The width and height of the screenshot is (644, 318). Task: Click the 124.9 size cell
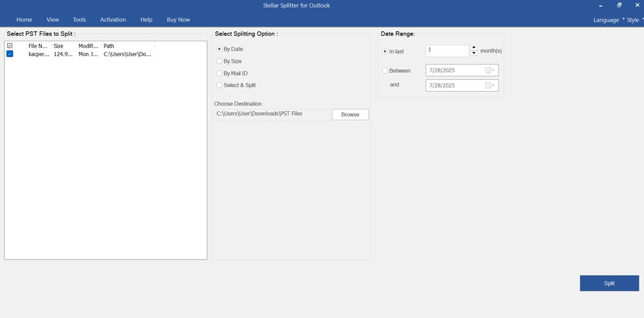tap(63, 54)
